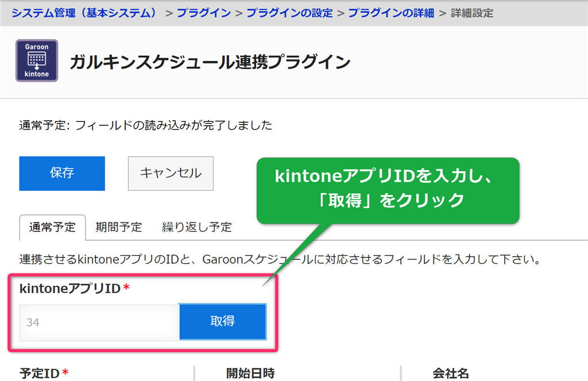Click the 開始日時 column label
588x381 pixels.
250,373
